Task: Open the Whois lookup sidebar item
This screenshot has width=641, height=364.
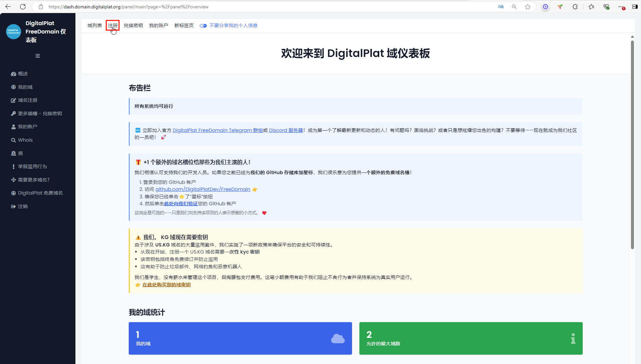Action: (25, 140)
